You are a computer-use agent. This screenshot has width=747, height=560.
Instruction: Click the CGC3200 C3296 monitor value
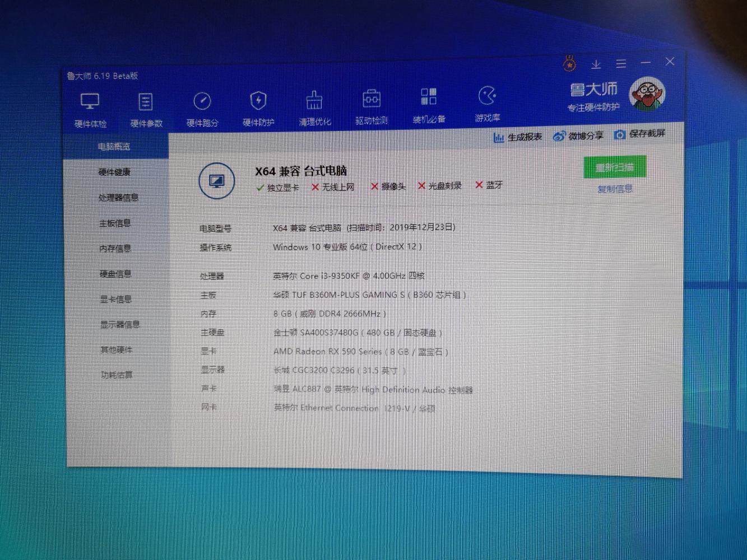[340, 370]
